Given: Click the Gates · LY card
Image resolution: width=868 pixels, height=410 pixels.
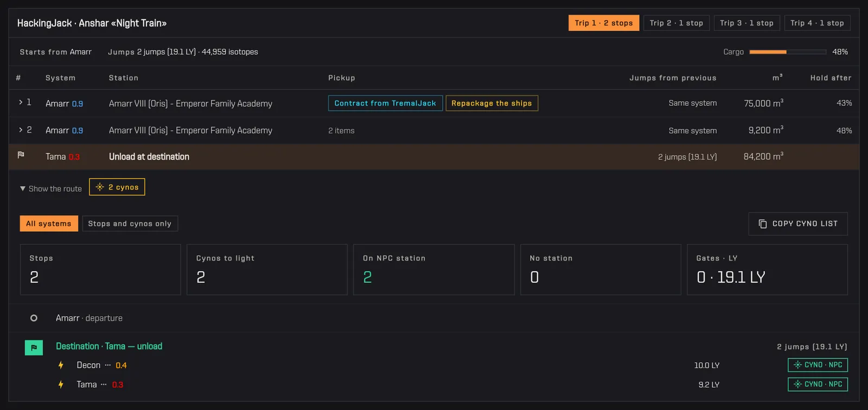Looking at the screenshot, I should click(x=767, y=269).
